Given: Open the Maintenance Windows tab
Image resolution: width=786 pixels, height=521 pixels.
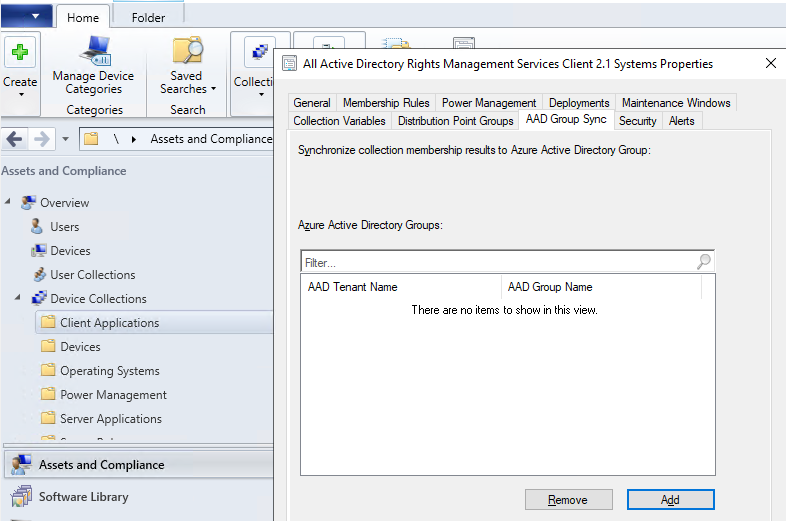Looking at the screenshot, I should [x=676, y=103].
